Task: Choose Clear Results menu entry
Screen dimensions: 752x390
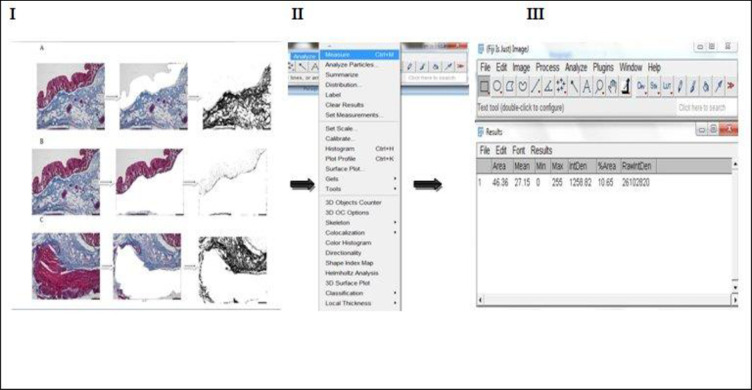Action: click(x=360, y=105)
